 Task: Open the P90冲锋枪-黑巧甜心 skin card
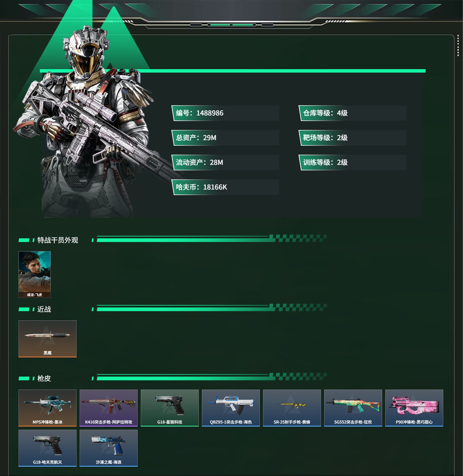[414, 408]
